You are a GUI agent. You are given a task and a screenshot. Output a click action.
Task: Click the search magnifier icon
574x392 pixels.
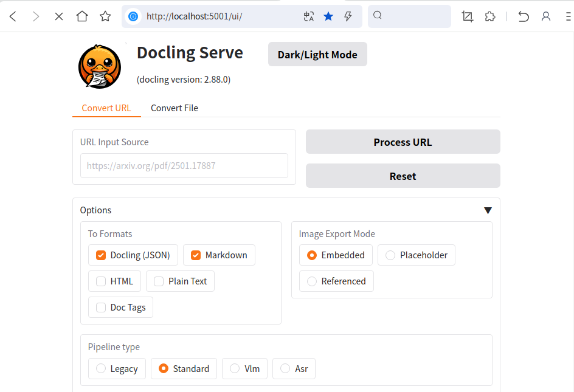pos(378,15)
